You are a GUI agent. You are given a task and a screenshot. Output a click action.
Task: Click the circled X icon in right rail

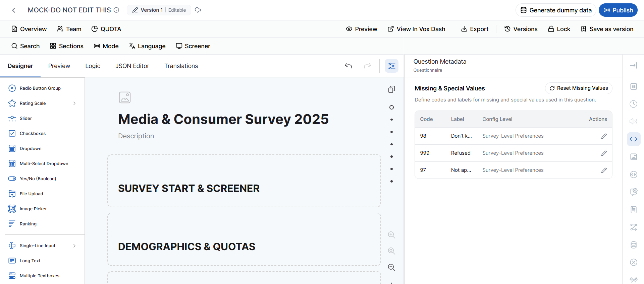(x=634, y=262)
